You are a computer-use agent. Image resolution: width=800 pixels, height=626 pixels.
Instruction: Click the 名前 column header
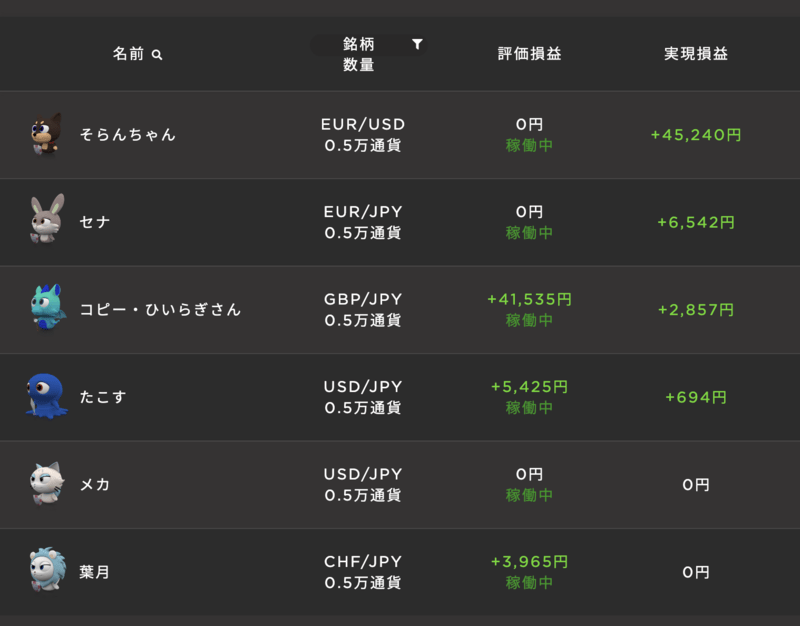click(x=129, y=54)
